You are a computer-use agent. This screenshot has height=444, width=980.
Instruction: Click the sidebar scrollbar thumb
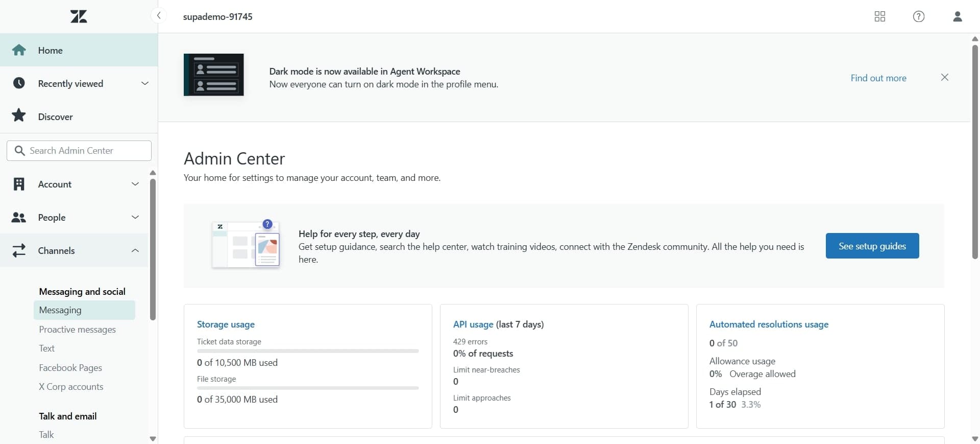click(x=153, y=249)
